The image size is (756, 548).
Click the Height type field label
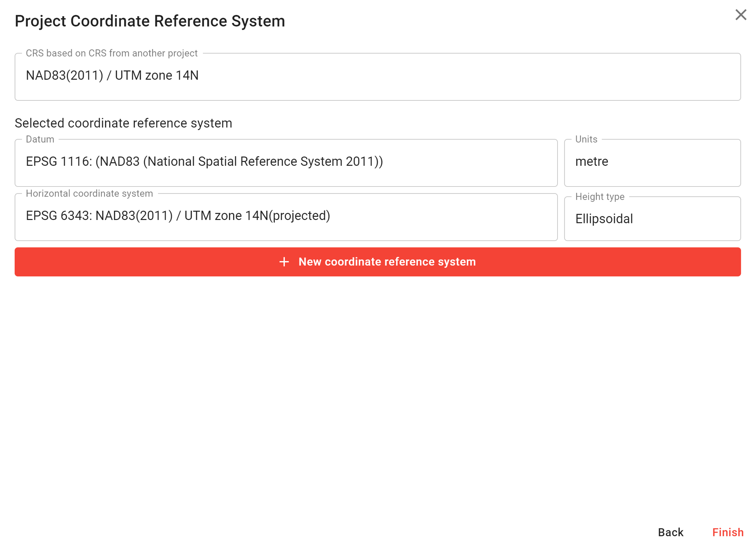[600, 196]
